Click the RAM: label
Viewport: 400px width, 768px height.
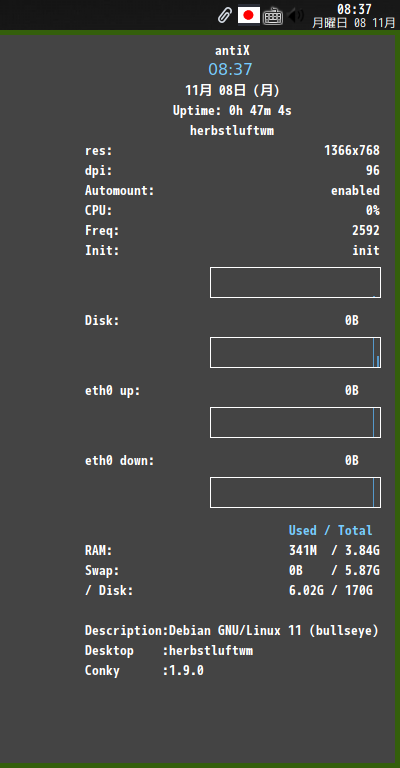[x=98, y=551]
